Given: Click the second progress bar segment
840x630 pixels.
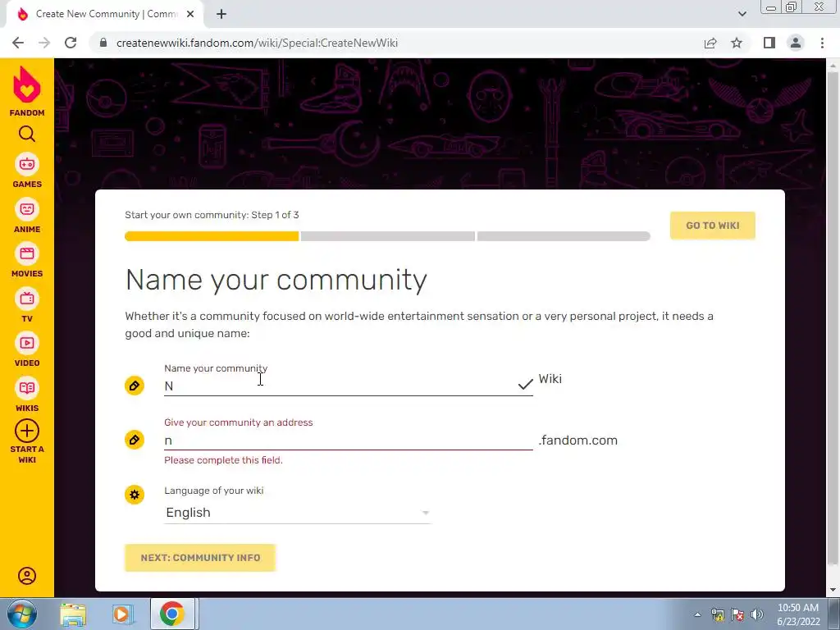Looking at the screenshot, I should pos(388,236).
